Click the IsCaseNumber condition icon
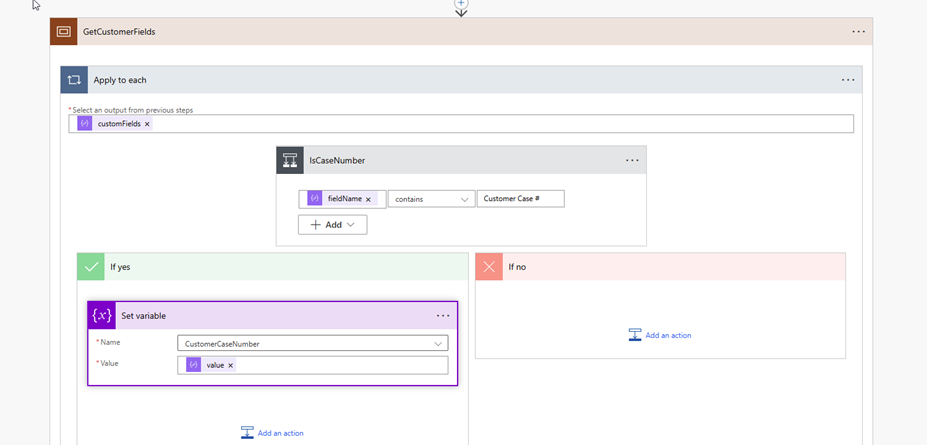Viewport: 927px width, 445px height. coord(290,160)
